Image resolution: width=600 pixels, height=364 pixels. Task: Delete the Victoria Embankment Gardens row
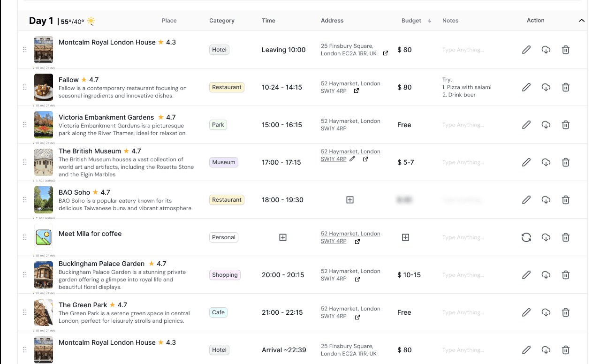point(566,125)
